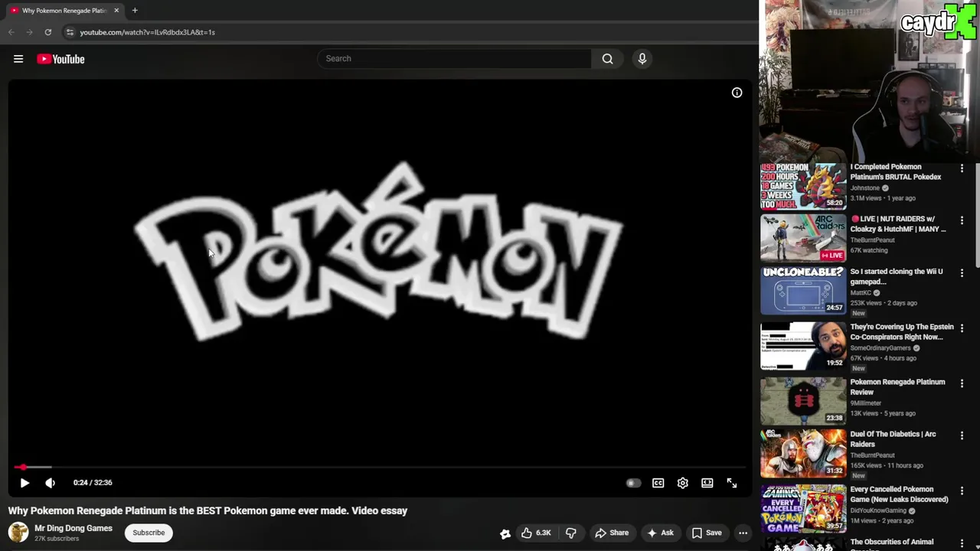Open title 'Pokemon Renegade Platinum Review'
Viewport: 980px width, 551px height.
(x=897, y=386)
